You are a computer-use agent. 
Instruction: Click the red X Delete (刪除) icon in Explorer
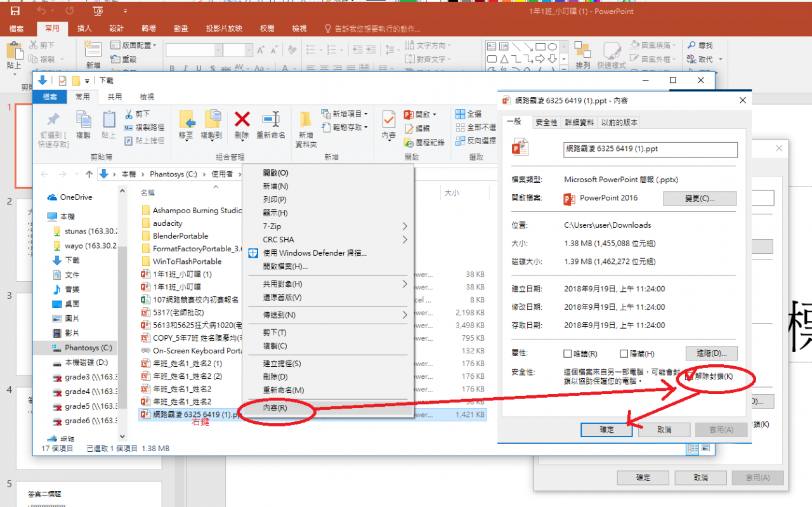coord(242,119)
